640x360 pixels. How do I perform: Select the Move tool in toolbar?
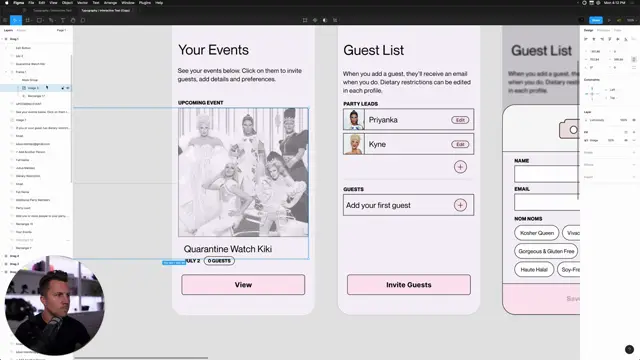[15, 20]
